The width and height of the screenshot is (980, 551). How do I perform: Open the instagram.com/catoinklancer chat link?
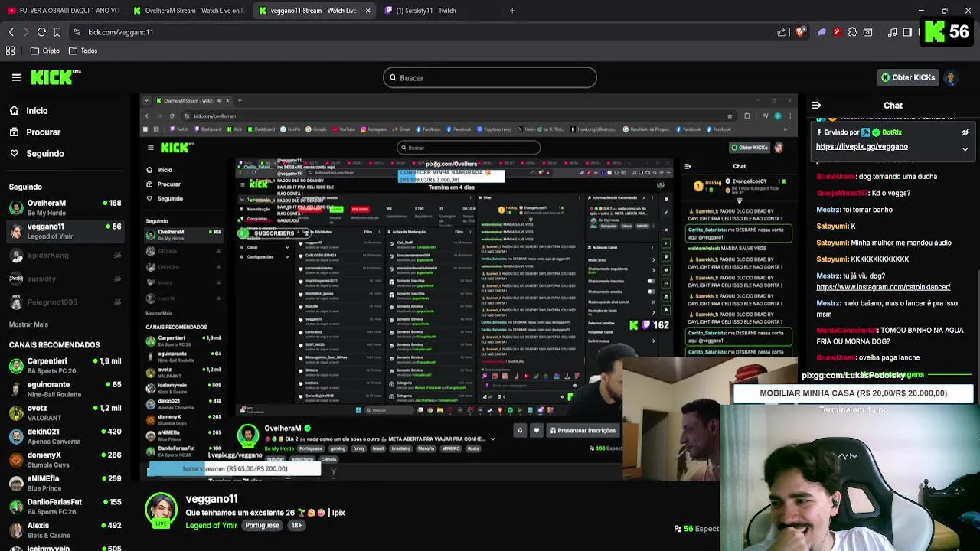(x=883, y=287)
